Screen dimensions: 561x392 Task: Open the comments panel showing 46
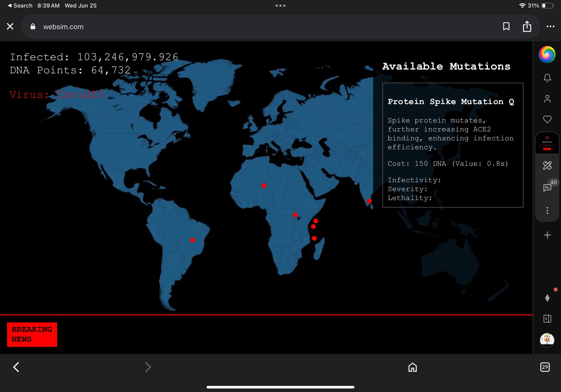click(x=547, y=188)
